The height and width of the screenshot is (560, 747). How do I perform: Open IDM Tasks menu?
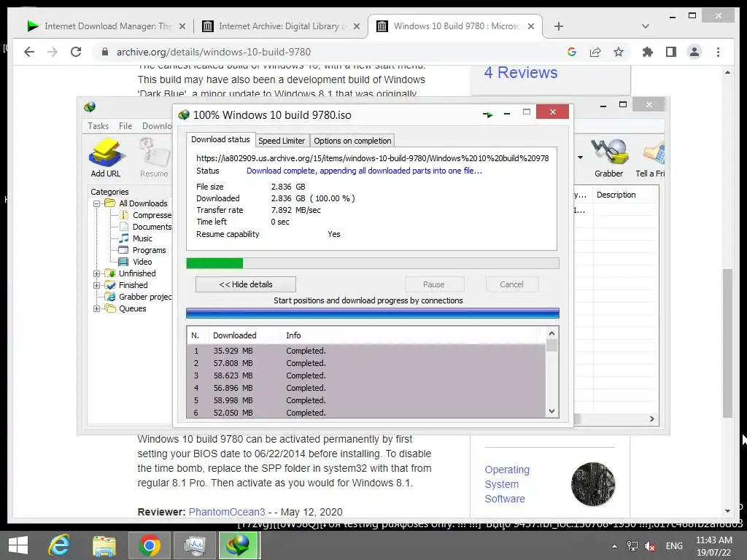(98, 125)
